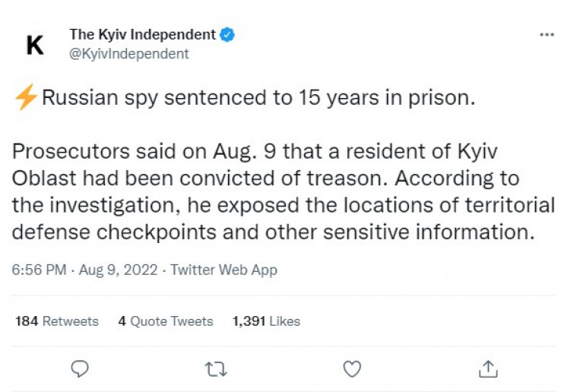Like the tweet with heart icon
Viewport: 561px width, 392px height.
(352, 369)
